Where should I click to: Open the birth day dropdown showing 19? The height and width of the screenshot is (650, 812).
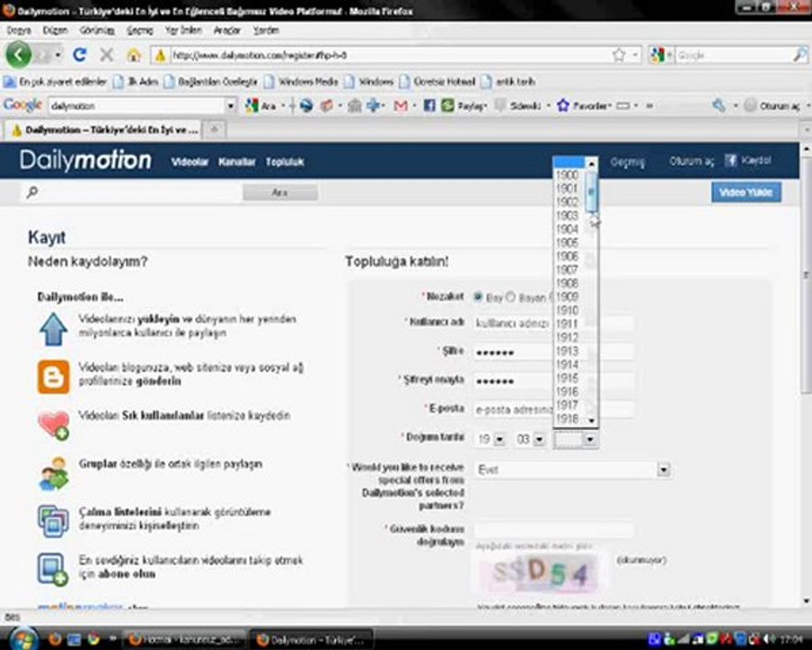(499, 440)
